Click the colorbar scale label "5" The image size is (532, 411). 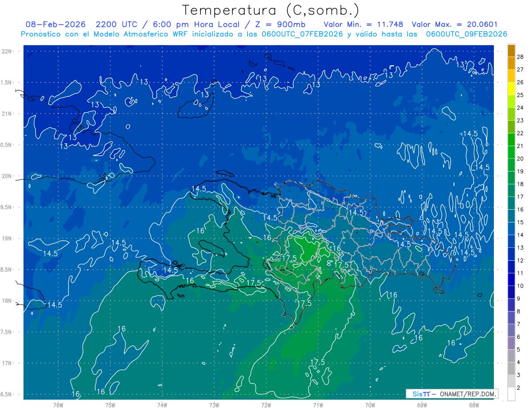click(x=519, y=350)
